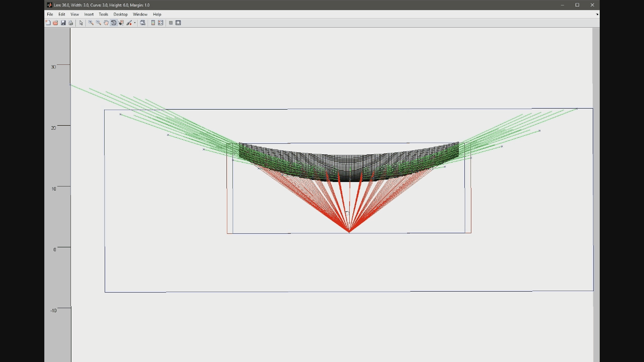This screenshot has height=362, width=644.
Task: Click the Link Plot icon
Action: (143, 23)
